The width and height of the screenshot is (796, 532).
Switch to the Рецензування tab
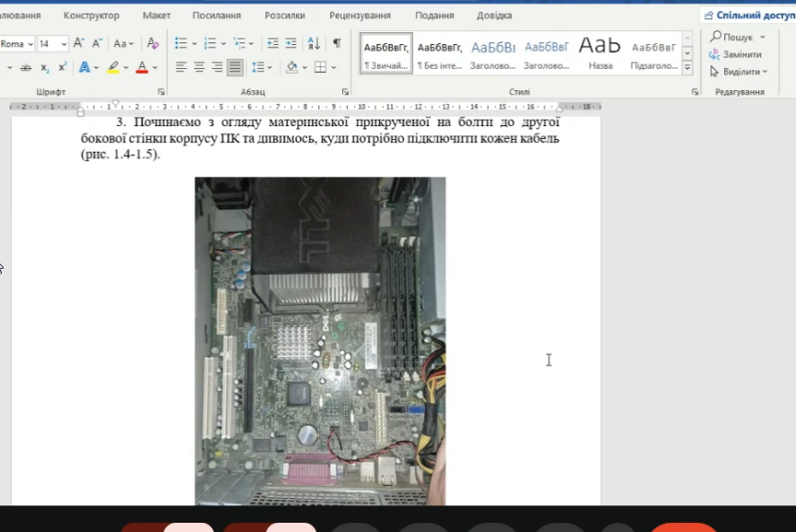point(360,16)
